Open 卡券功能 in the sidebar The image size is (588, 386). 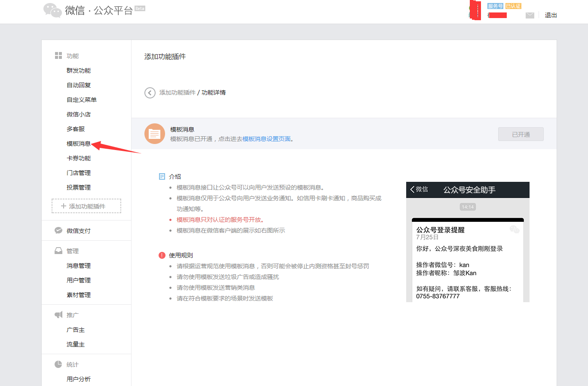pos(79,158)
